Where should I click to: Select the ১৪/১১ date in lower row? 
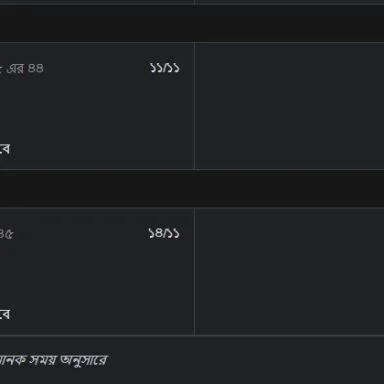(x=164, y=233)
